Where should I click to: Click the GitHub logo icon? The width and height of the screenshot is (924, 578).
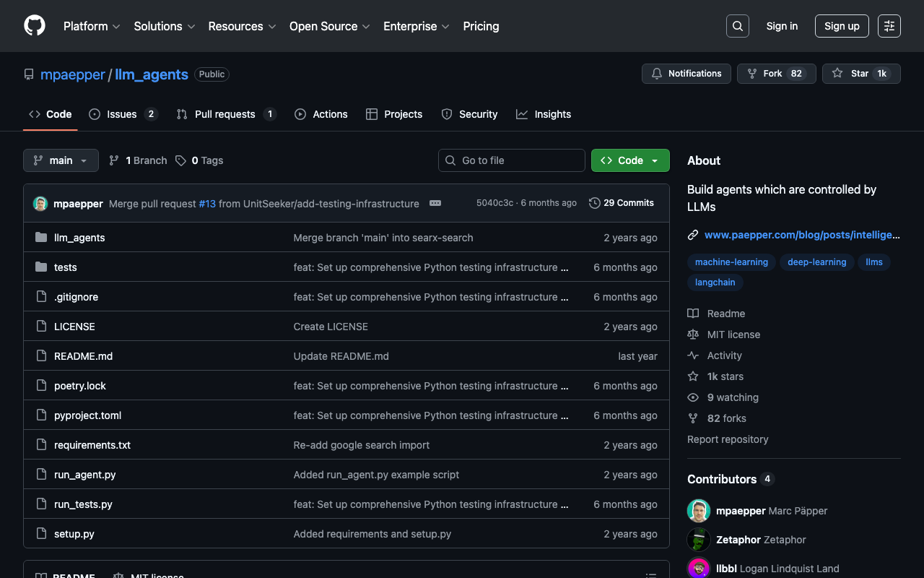pyautogui.click(x=35, y=26)
